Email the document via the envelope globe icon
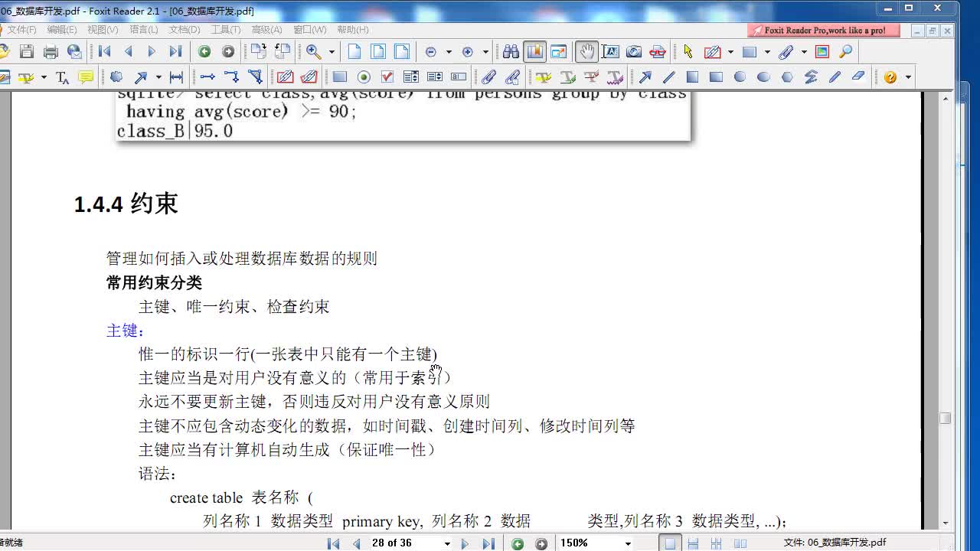This screenshot has height=551, width=980. pyautogui.click(x=74, y=52)
